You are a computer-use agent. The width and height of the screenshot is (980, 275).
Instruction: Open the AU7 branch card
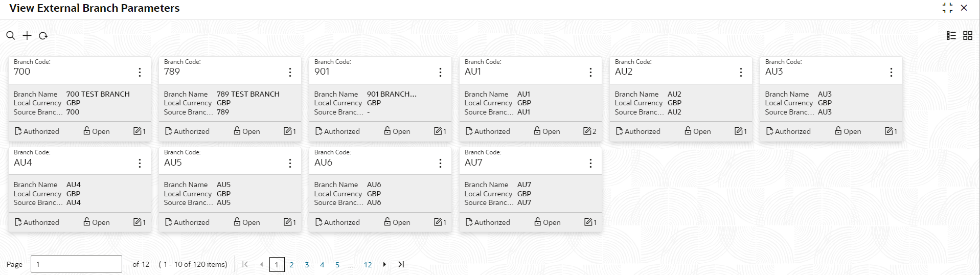click(530, 190)
